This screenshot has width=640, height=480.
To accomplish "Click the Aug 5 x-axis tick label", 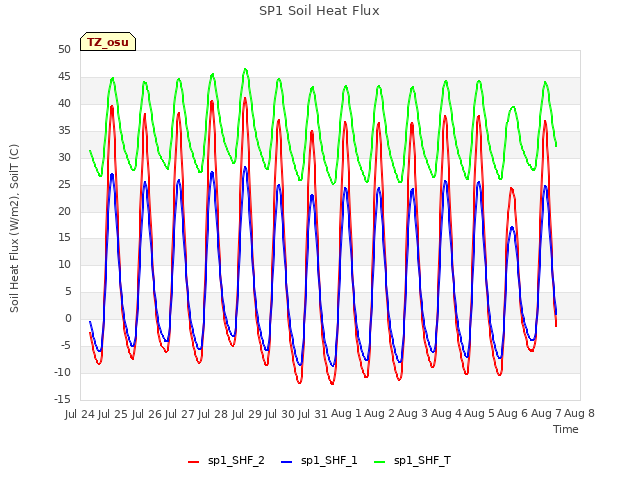I will pos(479,413).
